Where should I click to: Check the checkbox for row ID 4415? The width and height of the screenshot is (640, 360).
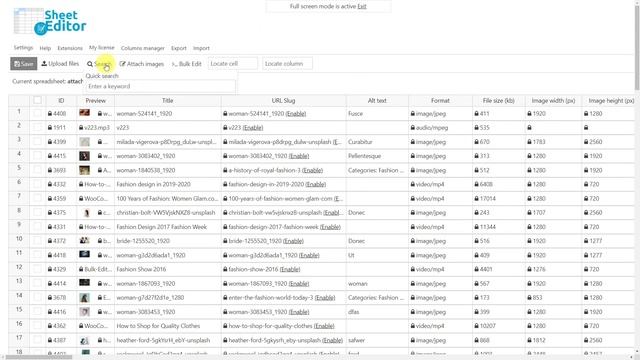pyautogui.click(x=38, y=156)
